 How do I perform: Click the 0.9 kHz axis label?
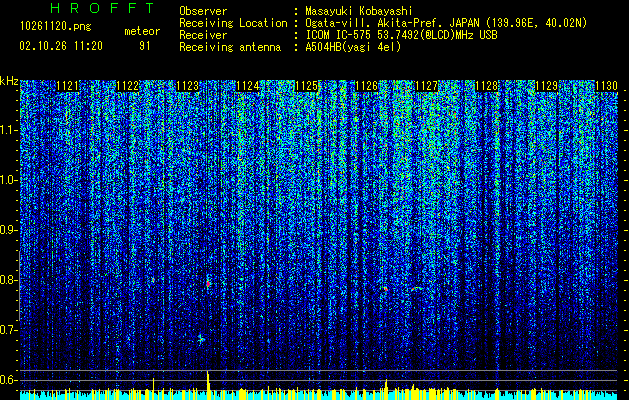click(9, 230)
